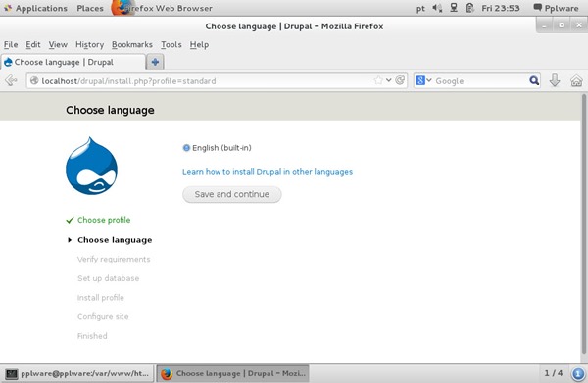Click the 1 / 4 workspace indicator

click(554, 373)
